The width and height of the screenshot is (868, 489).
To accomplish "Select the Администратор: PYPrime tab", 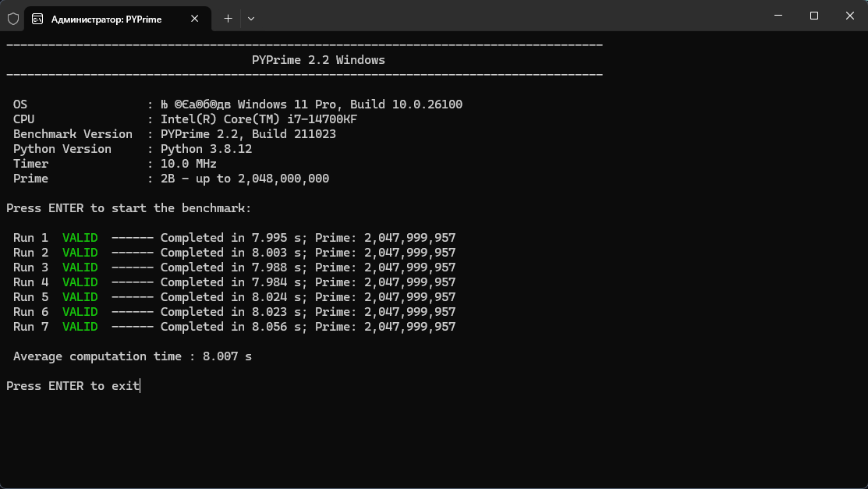I will click(106, 19).
